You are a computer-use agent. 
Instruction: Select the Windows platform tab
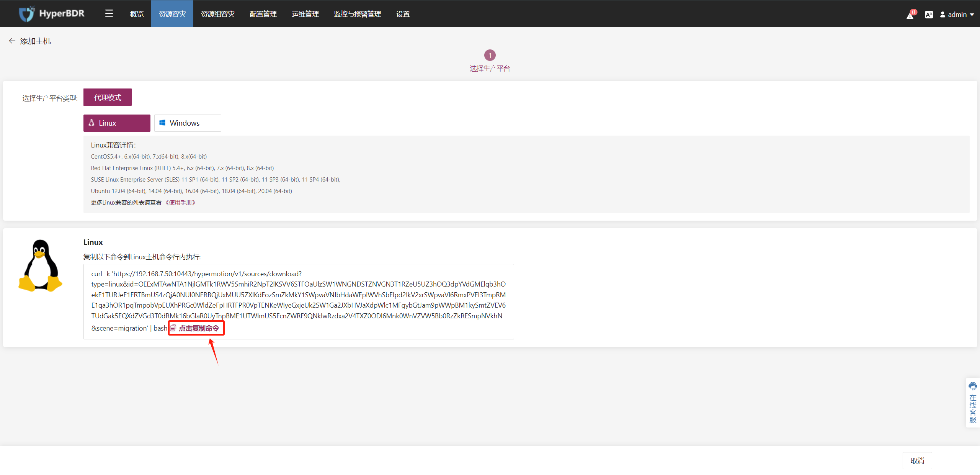[x=188, y=123]
